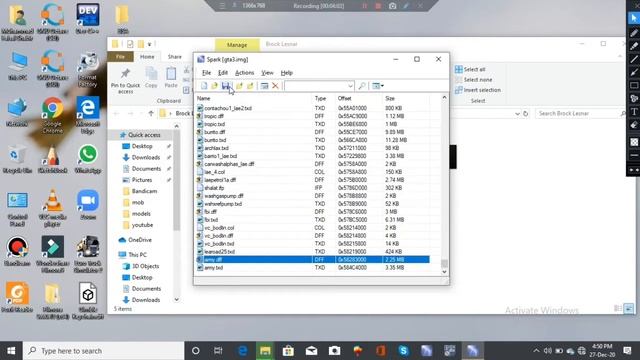Click the VLC media player desktop icon
The image size is (640, 360).
52,208
